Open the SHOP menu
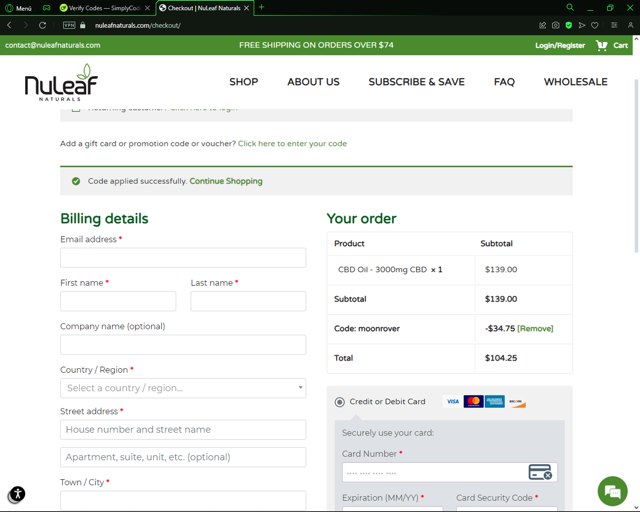 tap(244, 82)
